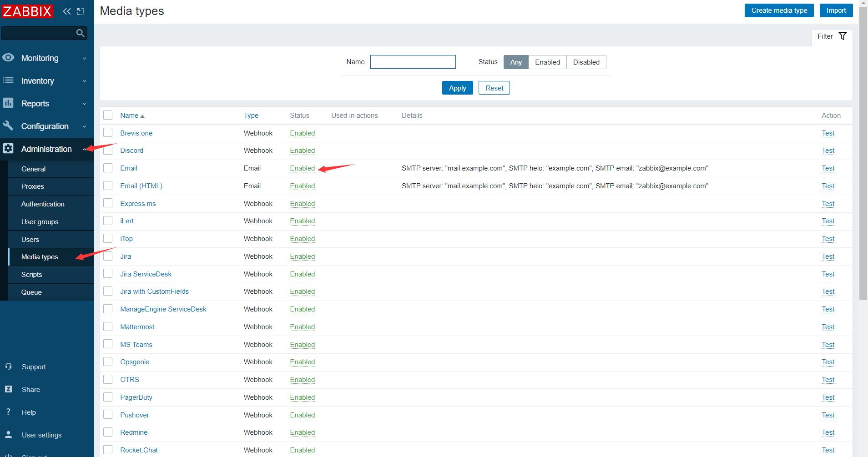Sort by Type column header
Viewport: 868px width, 457px height.
[251, 116]
